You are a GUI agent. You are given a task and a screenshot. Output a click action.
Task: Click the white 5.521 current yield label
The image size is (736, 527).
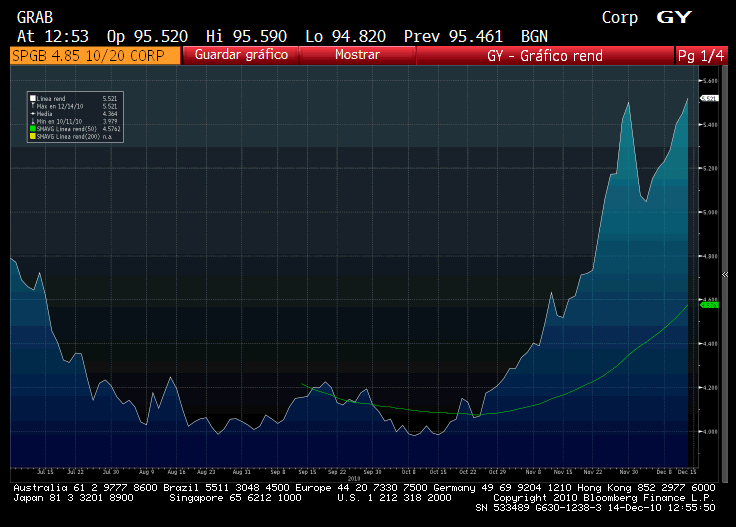click(x=710, y=98)
